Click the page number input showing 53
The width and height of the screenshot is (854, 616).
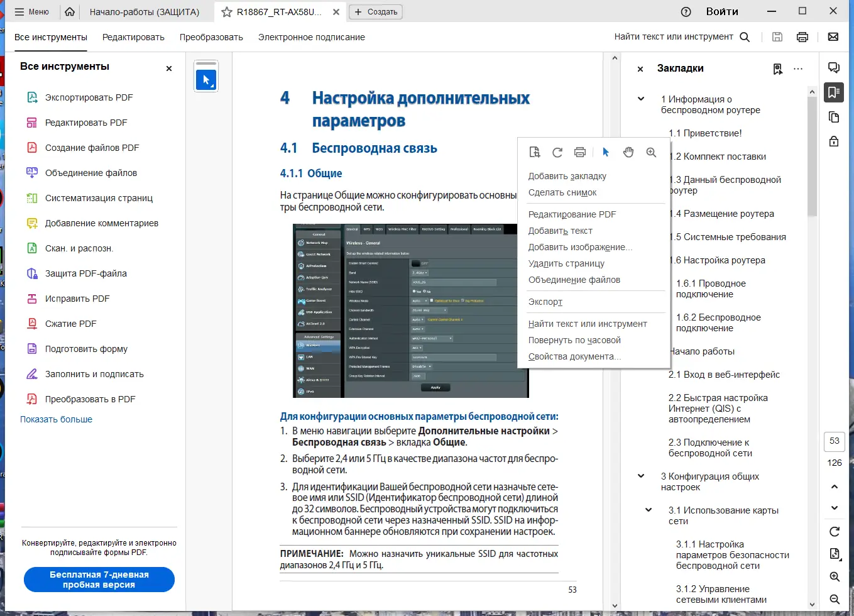coord(834,441)
